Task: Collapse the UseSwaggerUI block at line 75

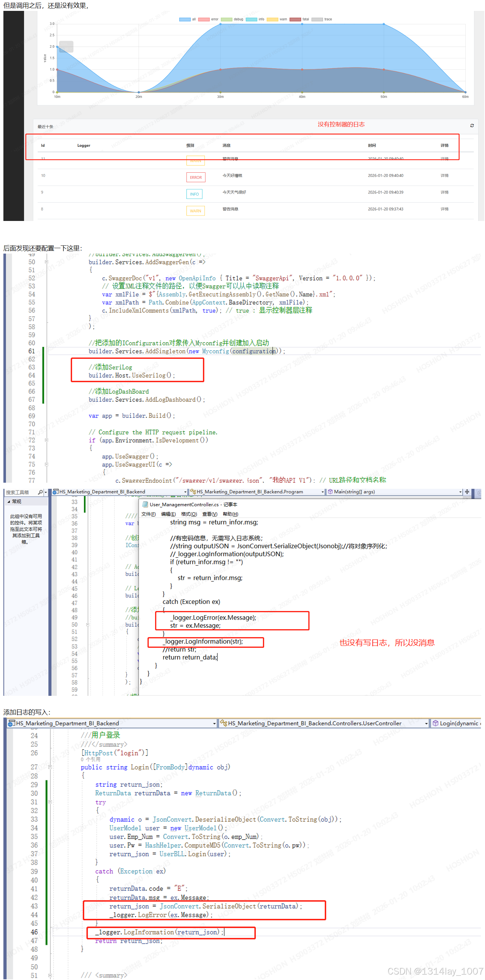Action: coord(47,465)
